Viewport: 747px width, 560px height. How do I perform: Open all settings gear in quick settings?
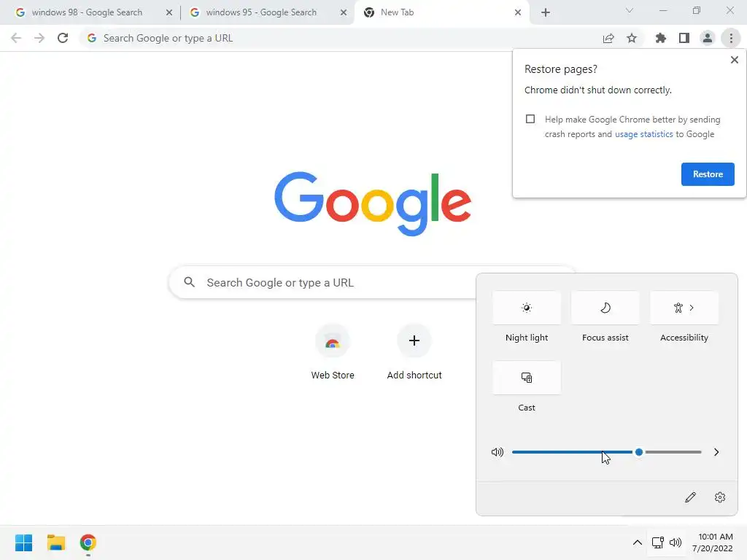coord(720,497)
